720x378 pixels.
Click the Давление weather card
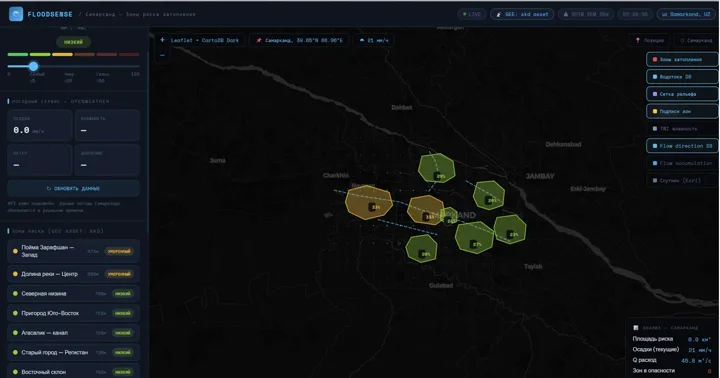point(107,160)
